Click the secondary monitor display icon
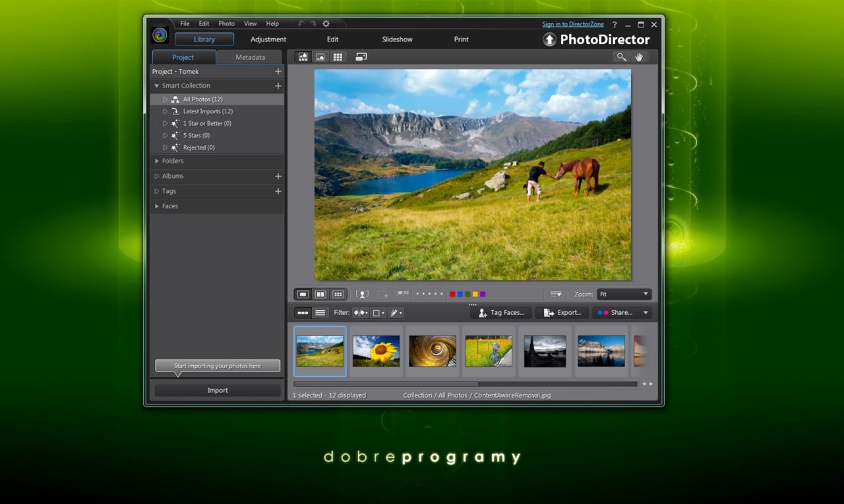The image size is (844, 504). click(x=361, y=57)
